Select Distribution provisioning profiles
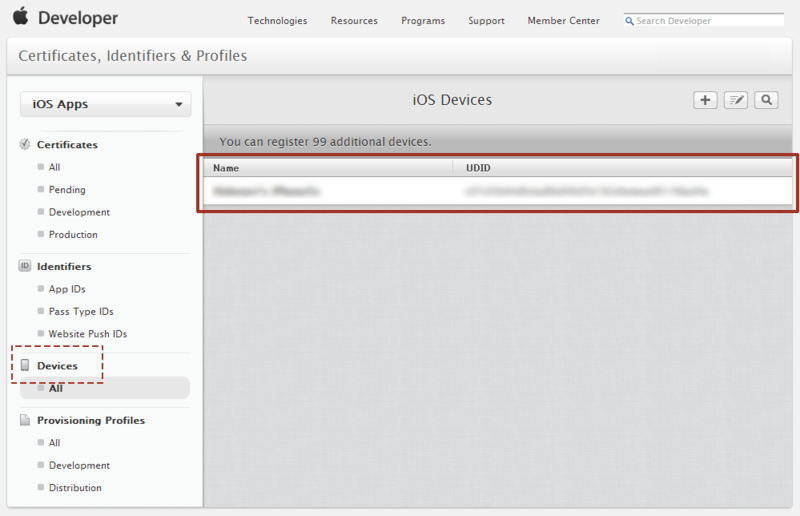Screen dimensions: 800x516 point(75,487)
